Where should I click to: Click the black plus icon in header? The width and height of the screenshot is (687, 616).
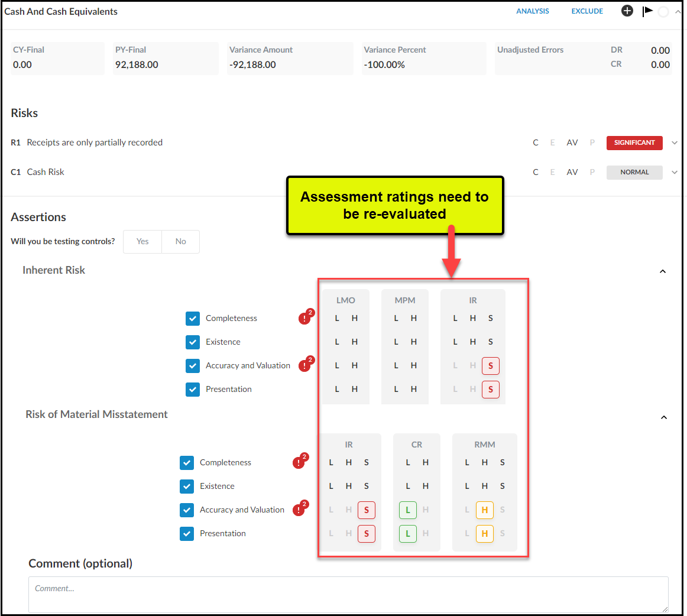click(x=627, y=11)
